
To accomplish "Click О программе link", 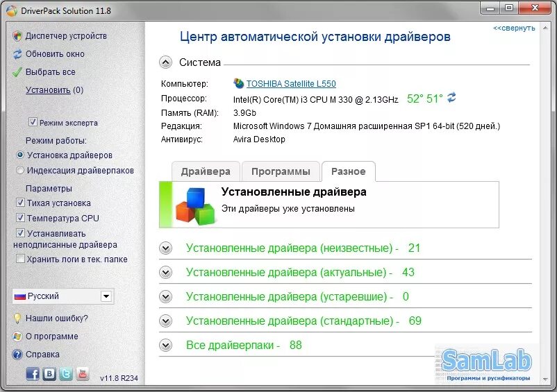I will pyautogui.click(x=52, y=336).
